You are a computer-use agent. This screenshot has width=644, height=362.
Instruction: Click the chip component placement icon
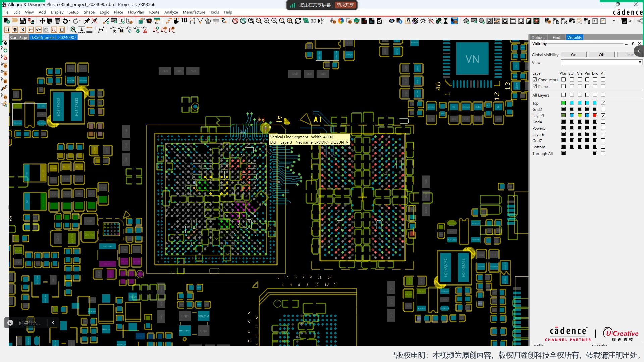point(149,21)
